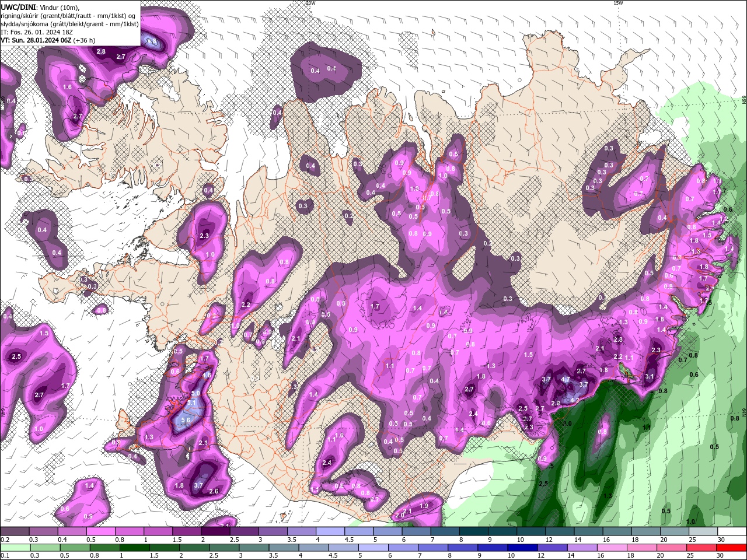Select the palest green swatch starting at 0.1 in rain legend
This screenshot has height=560, width=747.
(15, 548)
